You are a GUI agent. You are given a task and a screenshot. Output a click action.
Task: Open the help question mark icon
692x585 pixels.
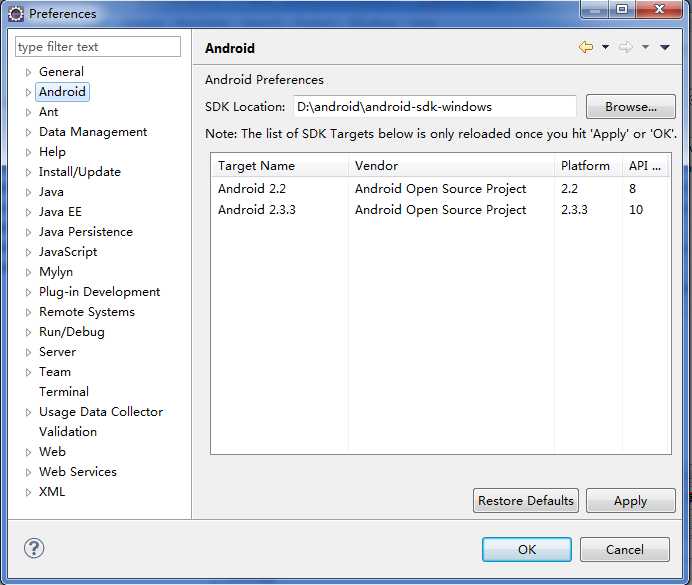click(x=34, y=548)
